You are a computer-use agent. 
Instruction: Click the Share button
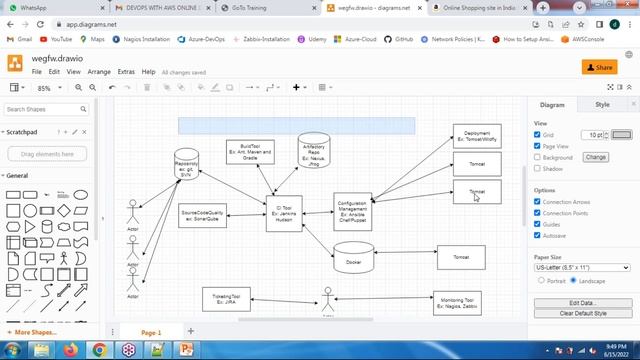click(600, 67)
